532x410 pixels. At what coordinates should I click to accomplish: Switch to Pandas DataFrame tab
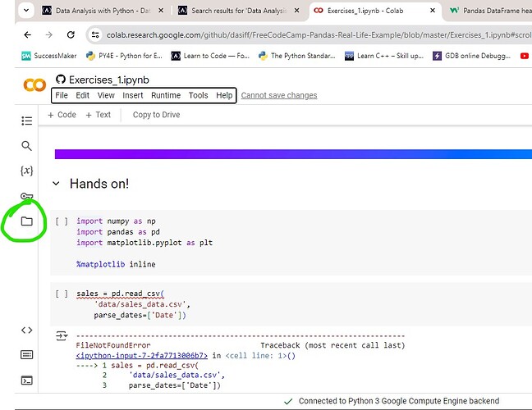click(490, 11)
